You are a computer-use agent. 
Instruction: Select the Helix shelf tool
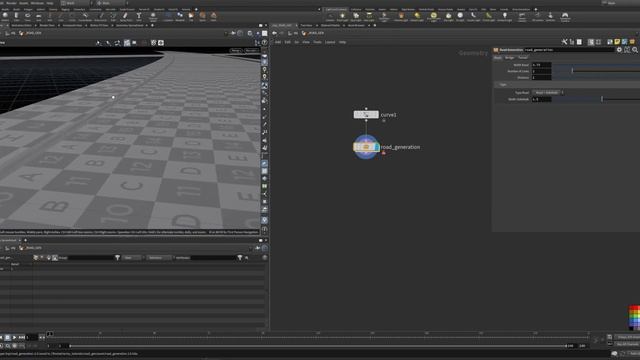pos(213,16)
